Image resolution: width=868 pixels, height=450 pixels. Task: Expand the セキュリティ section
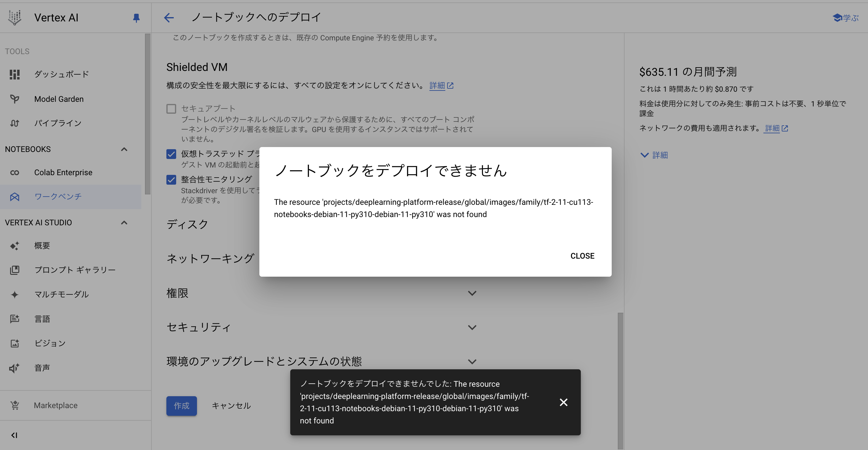pos(472,327)
